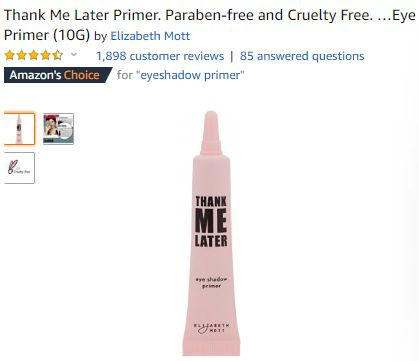
Task: Select the cruelty free bunny thumbnail
Action: point(19,168)
